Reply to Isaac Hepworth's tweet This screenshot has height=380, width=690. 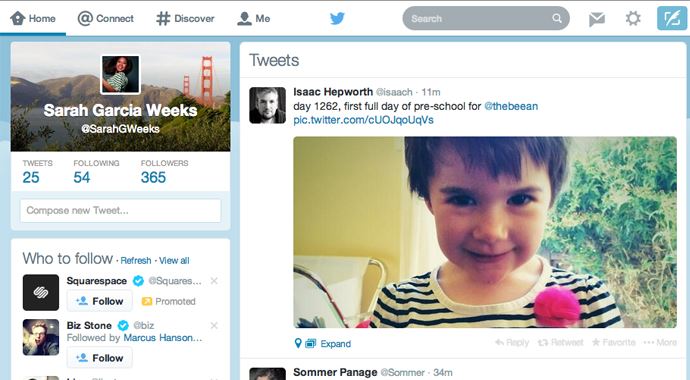click(512, 343)
